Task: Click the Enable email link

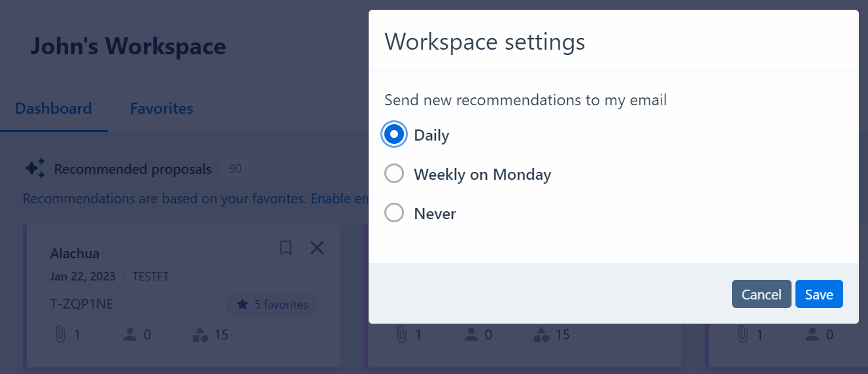Action: [x=341, y=199]
